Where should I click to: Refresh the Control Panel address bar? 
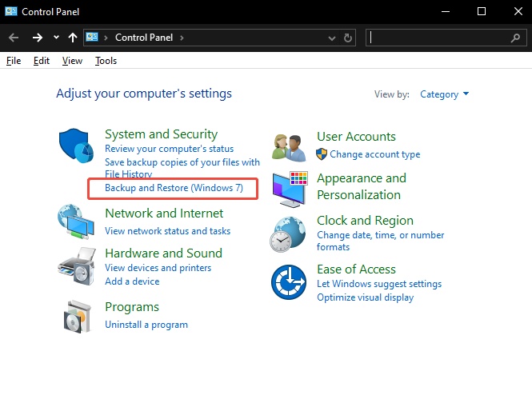(347, 38)
